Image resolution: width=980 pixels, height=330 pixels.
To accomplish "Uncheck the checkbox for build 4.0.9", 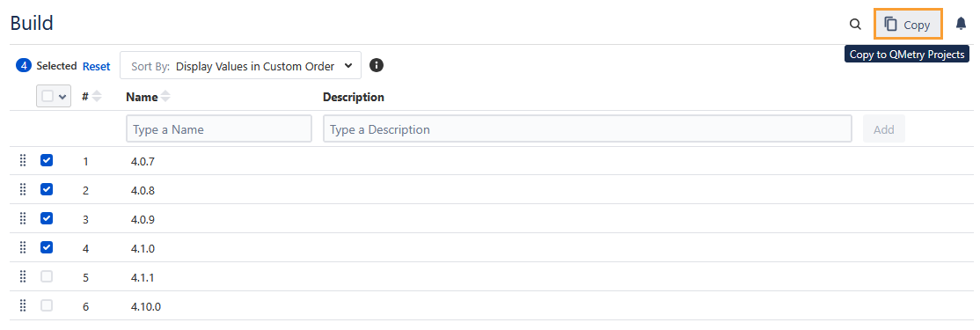I will [x=47, y=219].
